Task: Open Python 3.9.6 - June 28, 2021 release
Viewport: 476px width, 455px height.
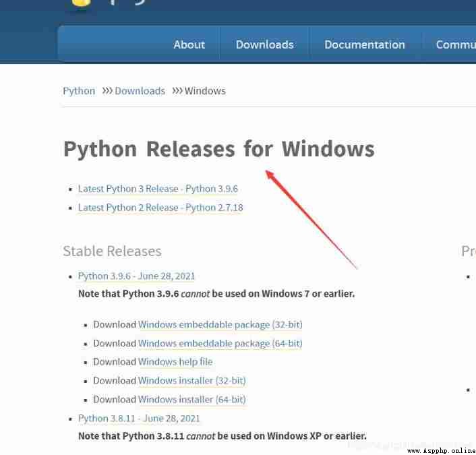Action: [136, 276]
